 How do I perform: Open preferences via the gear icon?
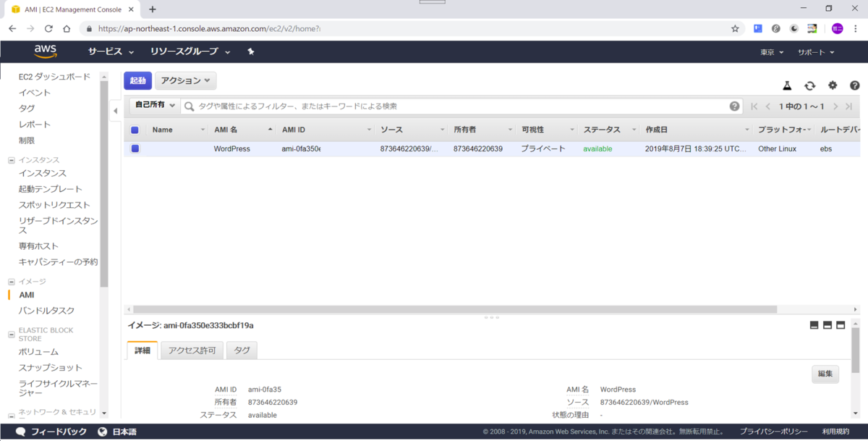pos(832,85)
